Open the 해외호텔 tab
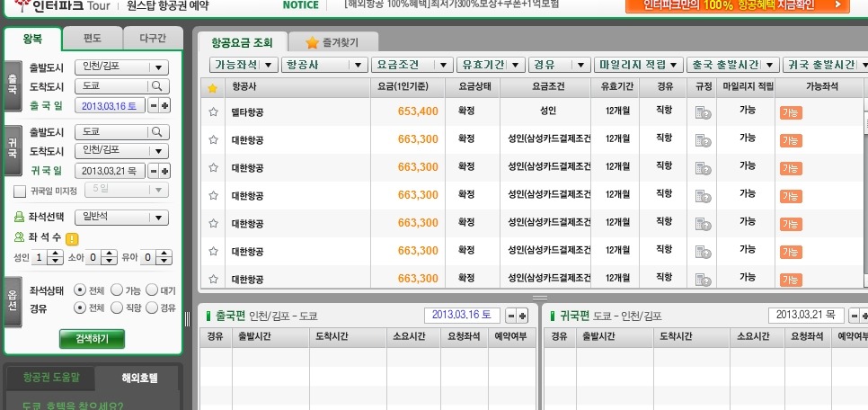The height and width of the screenshot is (410, 868). coord(139,379)
